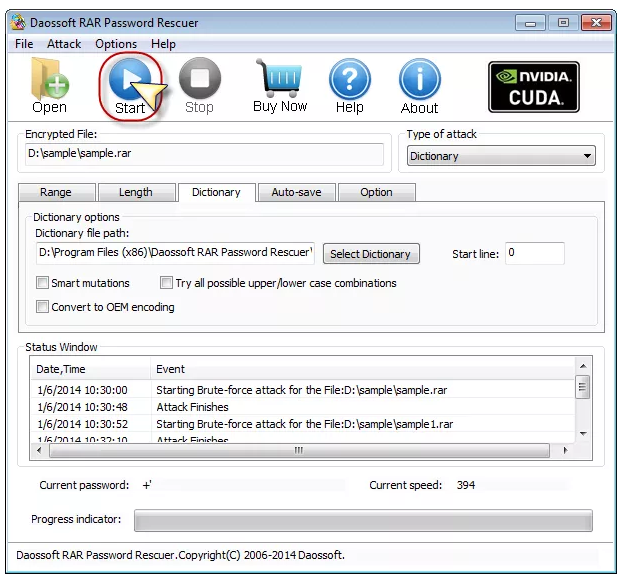
Task: Open the File menu
Action: pyautogui.click(x=24, y=44)
